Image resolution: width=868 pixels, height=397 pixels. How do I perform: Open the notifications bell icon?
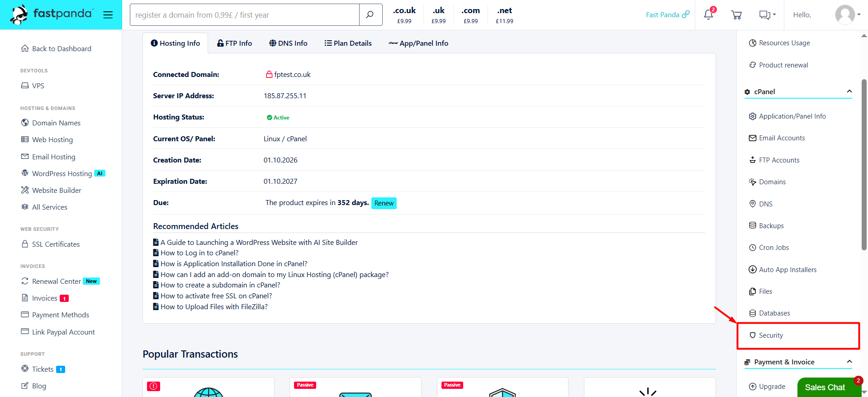(708, 15)
